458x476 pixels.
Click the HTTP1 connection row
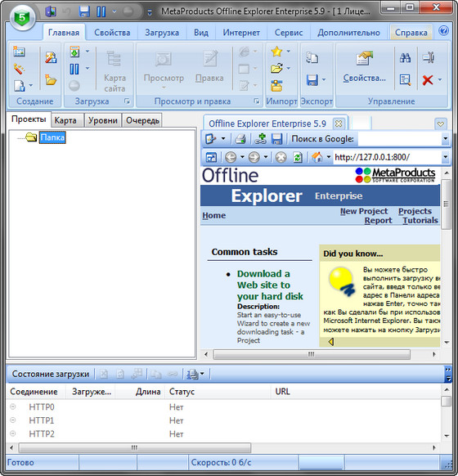tap(223, 420)
